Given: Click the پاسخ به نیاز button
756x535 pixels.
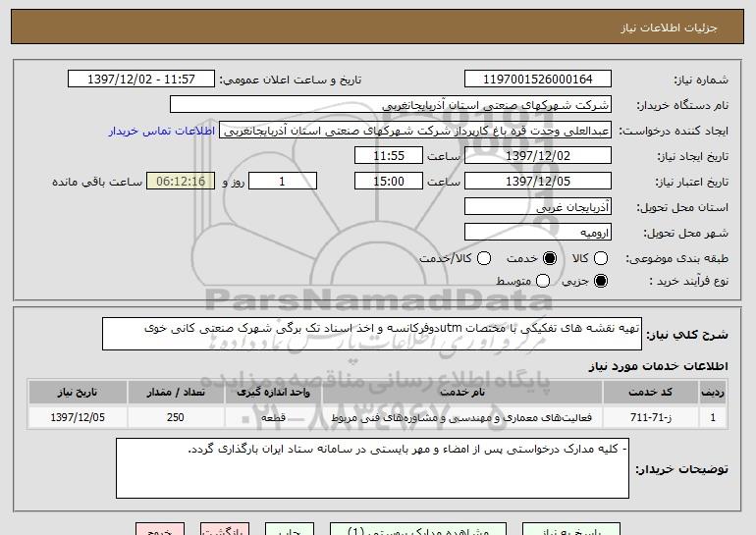Looking at the screenshot, I should tap(571, 529).
